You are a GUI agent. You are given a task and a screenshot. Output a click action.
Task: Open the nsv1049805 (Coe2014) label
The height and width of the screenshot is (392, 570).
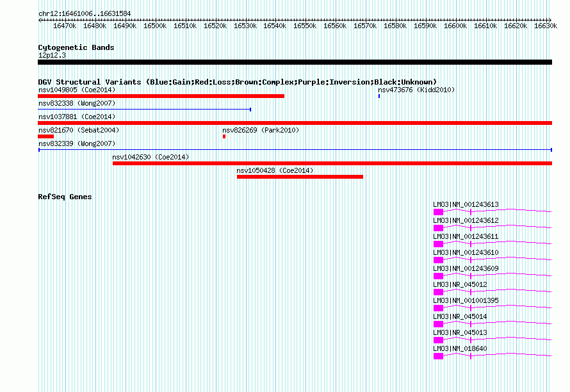click(x=77, y=90)
